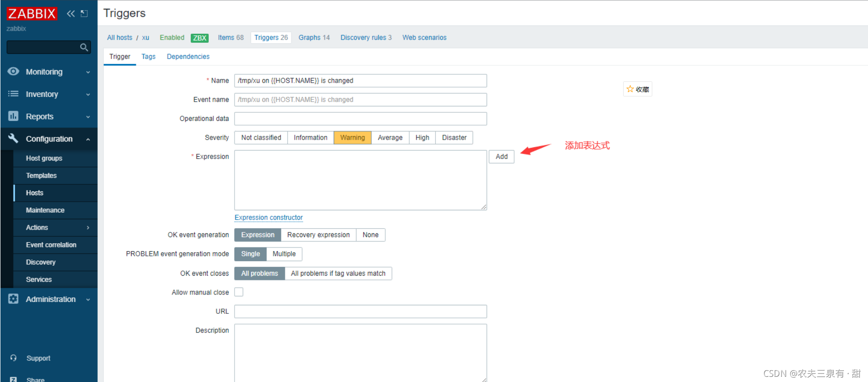Click the Administration gear icon
868x382 pixels.
tap(13, 299)
